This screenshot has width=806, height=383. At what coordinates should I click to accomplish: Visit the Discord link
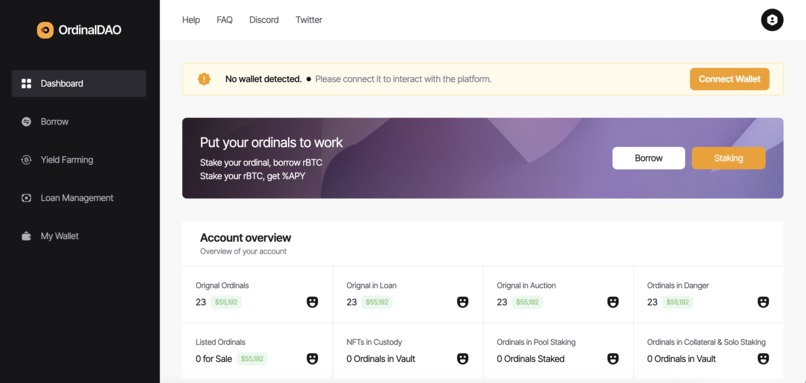[264, 20]
